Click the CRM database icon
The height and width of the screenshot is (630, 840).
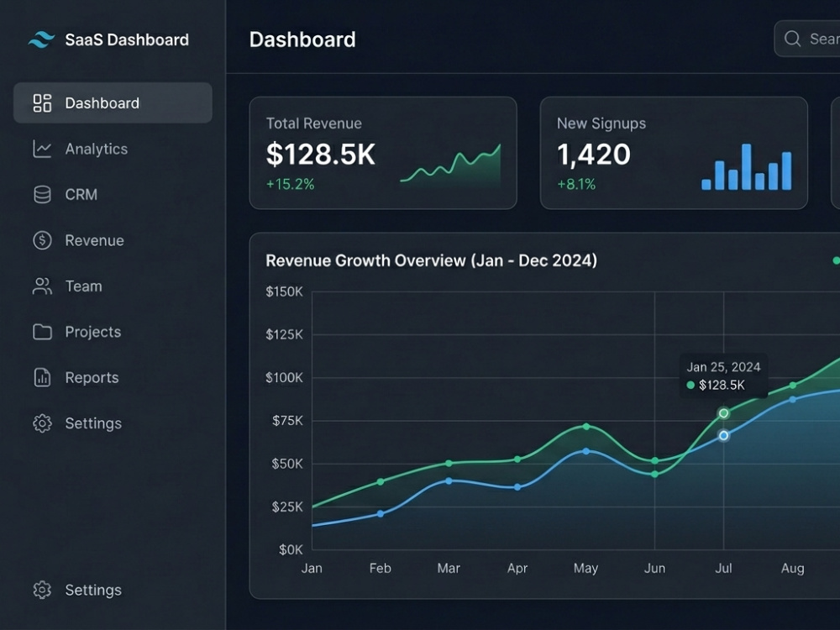click(x=42, y=195)
